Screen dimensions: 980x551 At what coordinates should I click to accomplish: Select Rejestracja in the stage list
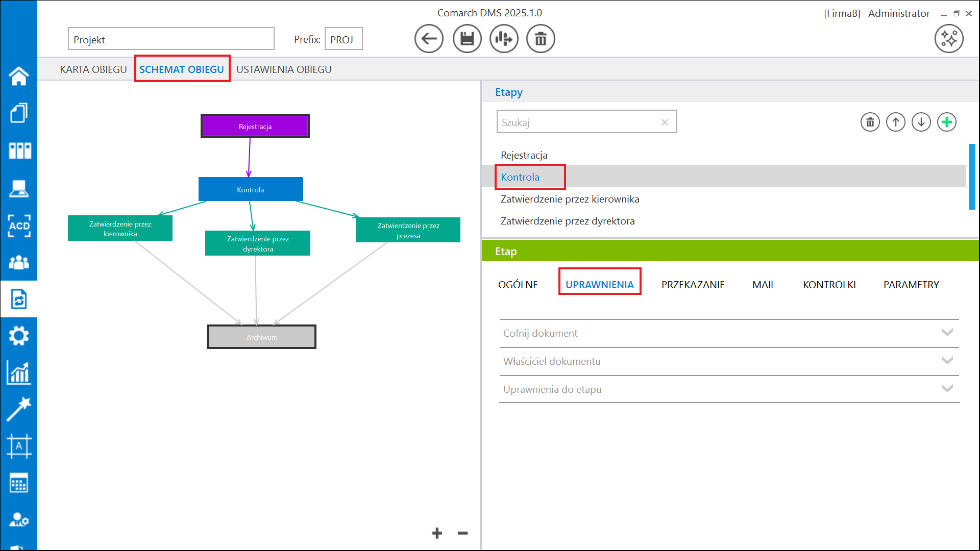pos(724,155)
